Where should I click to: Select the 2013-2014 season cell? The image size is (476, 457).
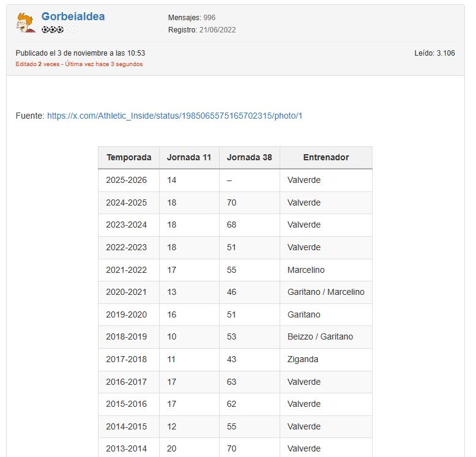coord(126,448)
